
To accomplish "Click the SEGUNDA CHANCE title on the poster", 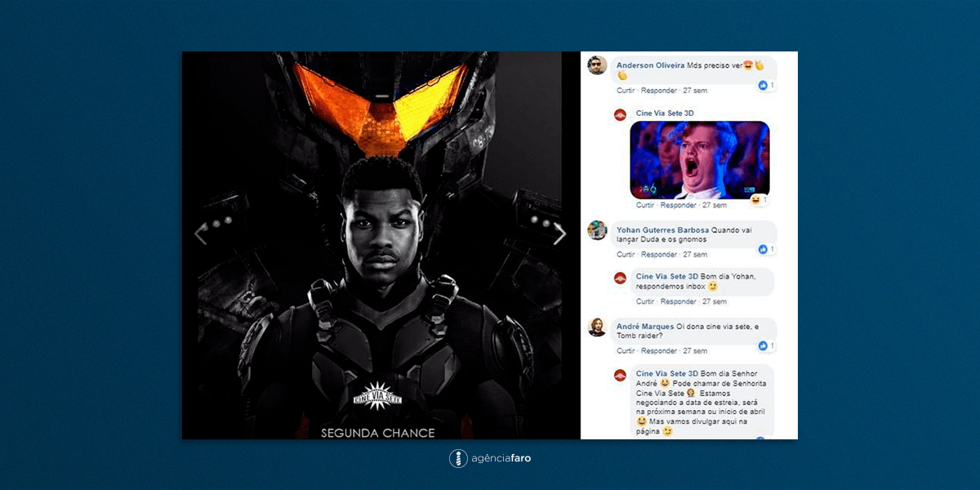I will click(x=378, y=433).
